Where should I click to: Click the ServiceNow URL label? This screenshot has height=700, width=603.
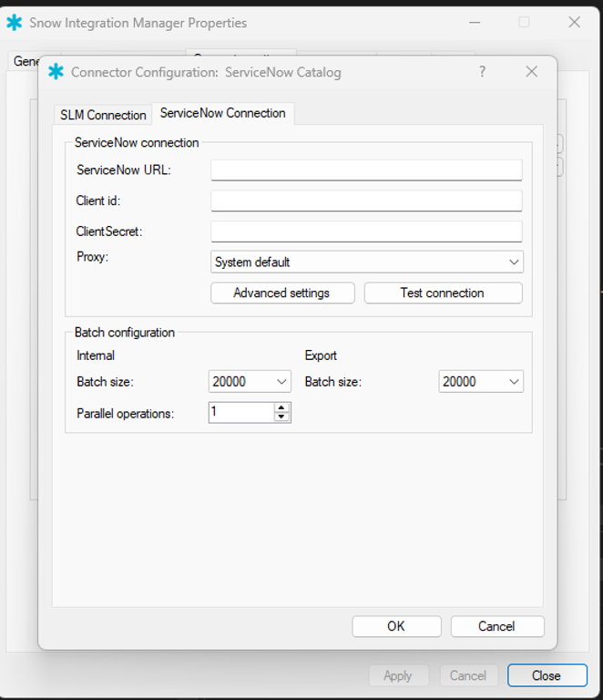(x=124, y=170)
